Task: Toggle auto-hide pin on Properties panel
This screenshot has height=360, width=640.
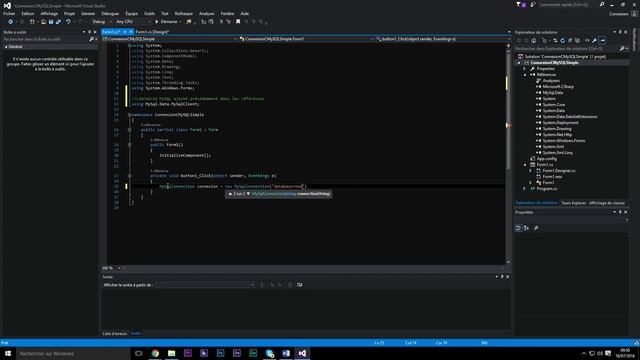Action: pyautogui.click(x=620, y=212)
